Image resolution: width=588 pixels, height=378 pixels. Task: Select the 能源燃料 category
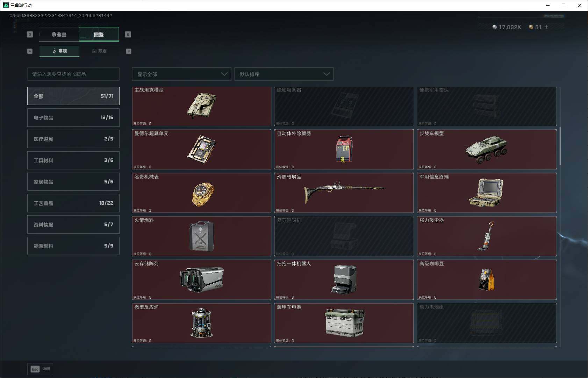[73, 246]
